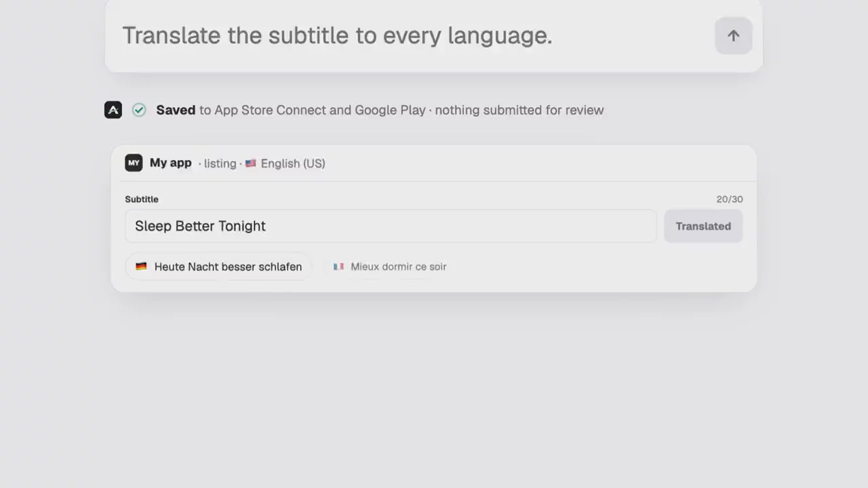Click the Sleep Better Tonight subtitle field

click(x=391, y=226)
